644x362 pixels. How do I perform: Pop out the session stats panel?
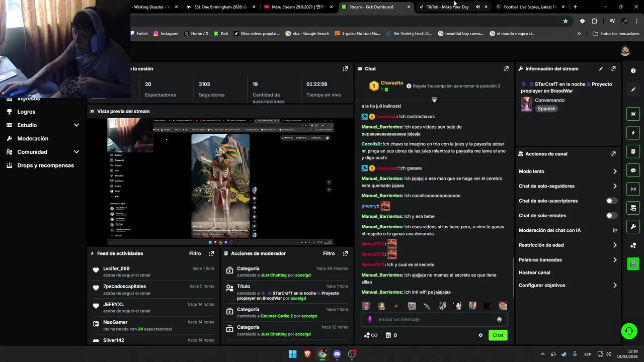tap(345, 69)
